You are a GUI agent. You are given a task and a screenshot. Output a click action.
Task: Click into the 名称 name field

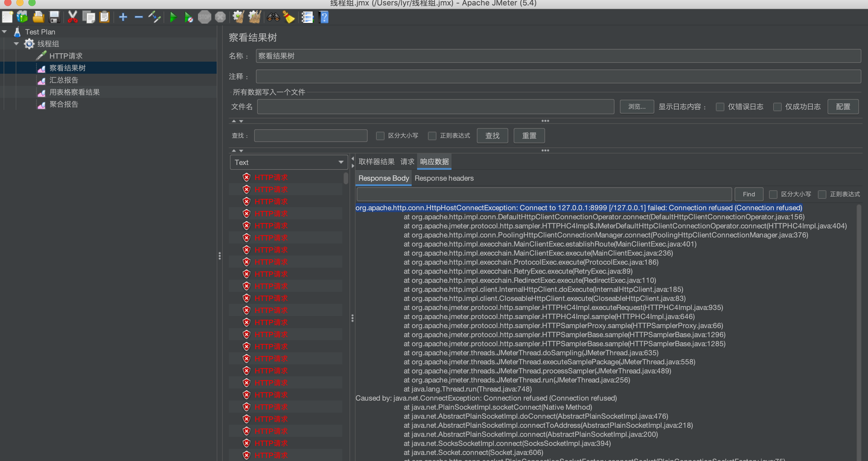pos(558,56)
